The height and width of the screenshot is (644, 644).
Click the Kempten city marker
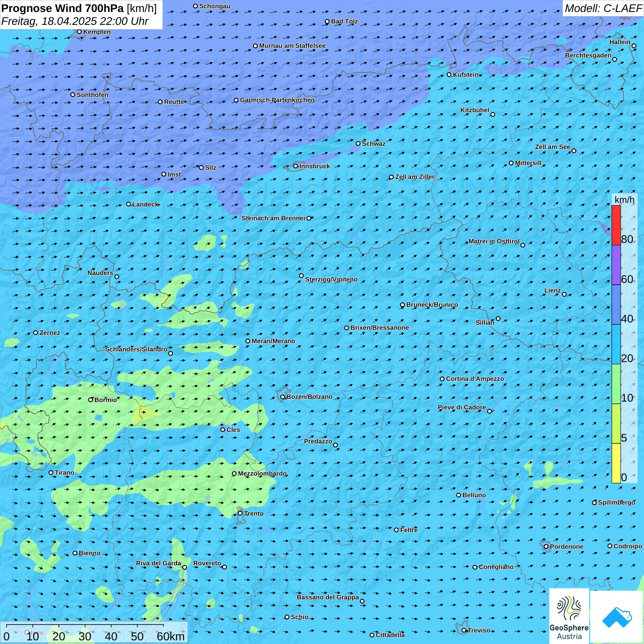[80, 32]
